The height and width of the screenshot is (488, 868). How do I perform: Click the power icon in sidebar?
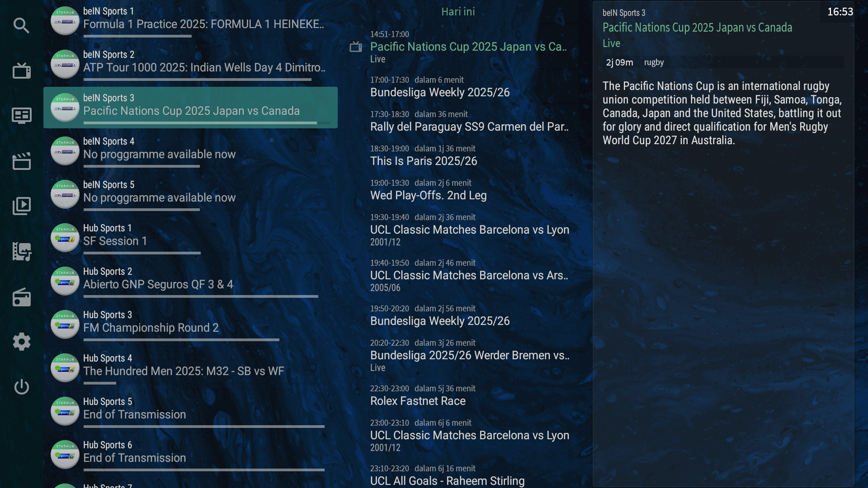[21, 387]
